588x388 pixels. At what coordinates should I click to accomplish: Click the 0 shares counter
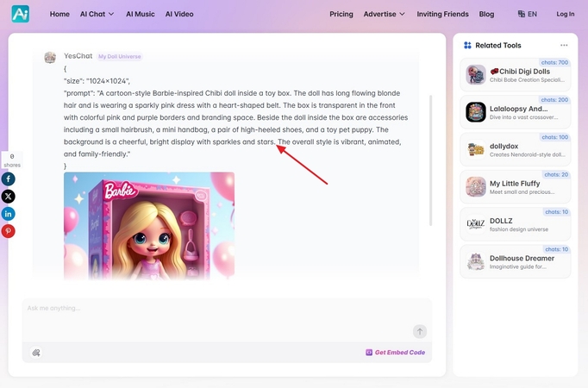(12, 160)
